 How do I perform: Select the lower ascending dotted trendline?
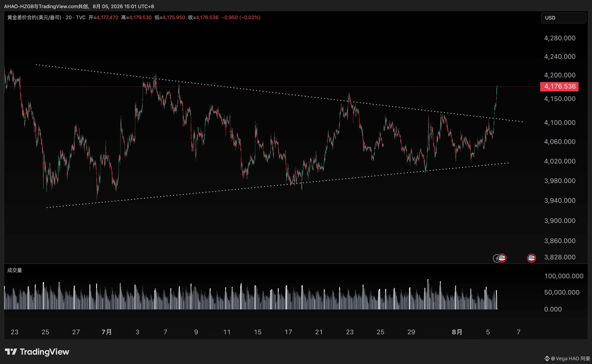pos(277,185)
